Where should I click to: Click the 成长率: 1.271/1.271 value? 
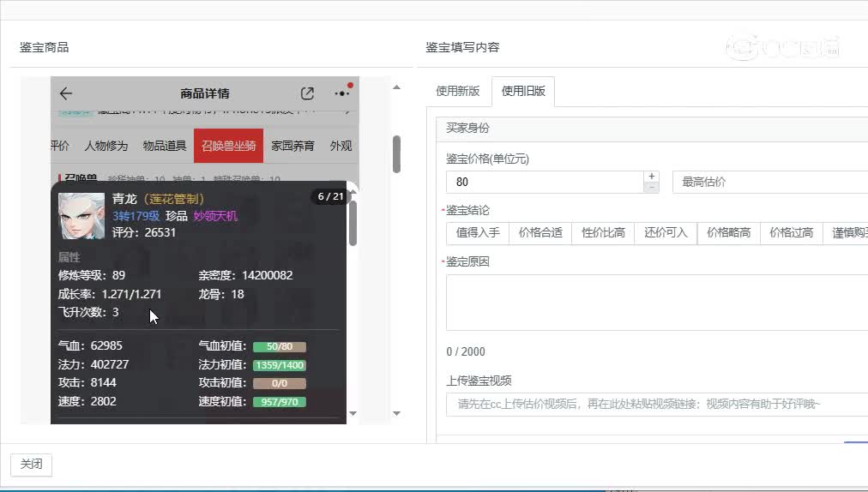[110, 294]
